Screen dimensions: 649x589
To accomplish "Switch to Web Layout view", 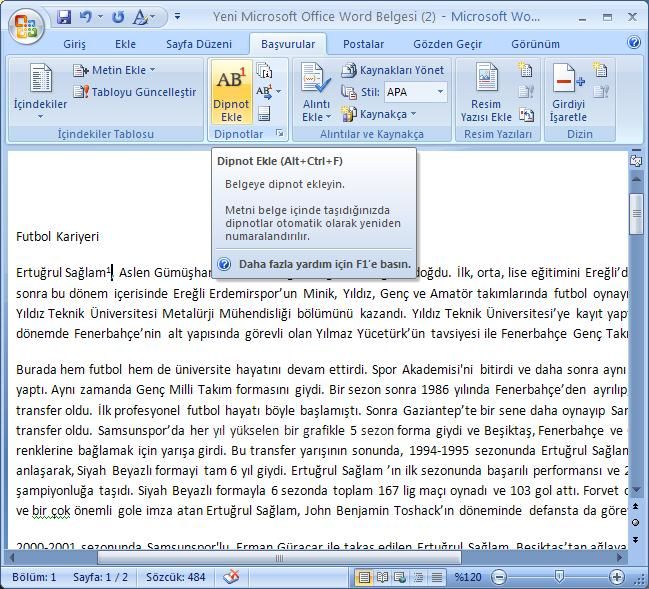I will pos(400,577).
